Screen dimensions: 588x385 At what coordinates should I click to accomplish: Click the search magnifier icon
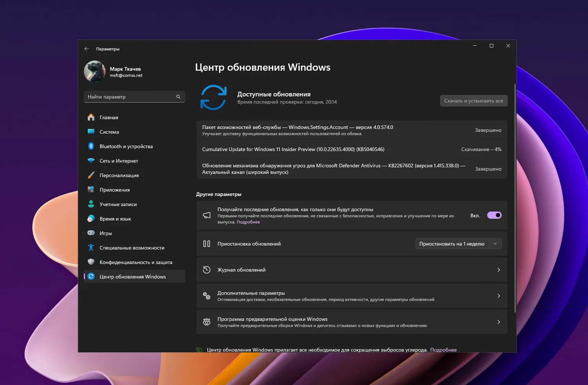point(178,97)
